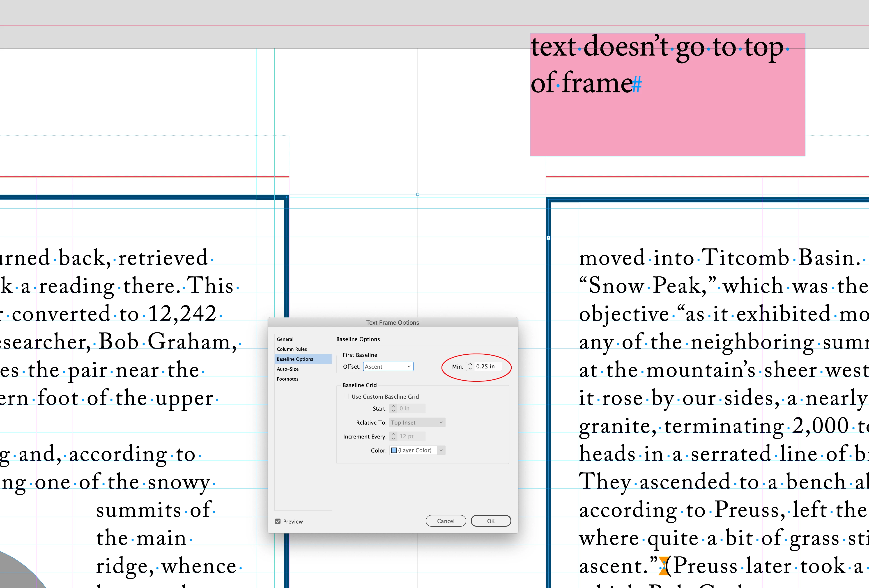This screenshot has width=869, height=588.
Task: Click the orange anchor marker before Preuss
Action: (663, 566)
